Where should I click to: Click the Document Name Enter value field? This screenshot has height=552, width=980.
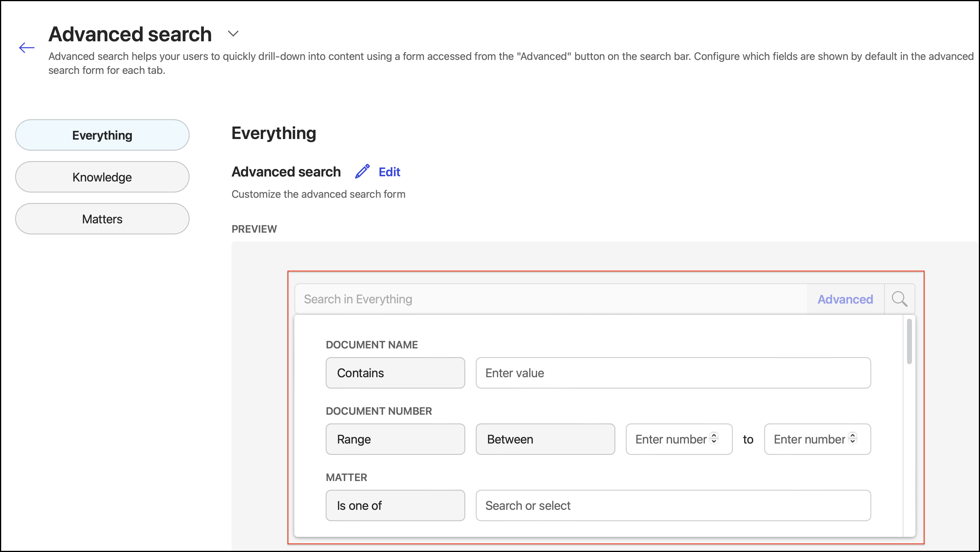tap(673, 373)
